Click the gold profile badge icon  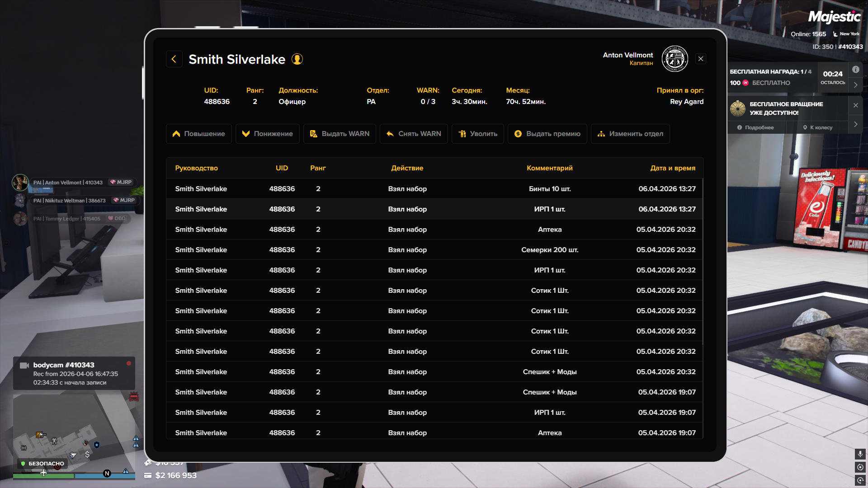point(297,59)
